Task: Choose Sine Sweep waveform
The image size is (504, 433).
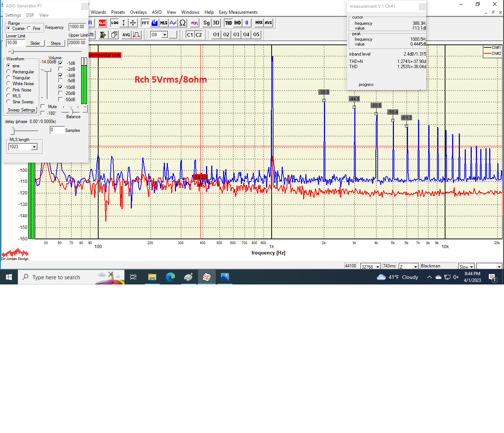Action: [x=9, y=101]
